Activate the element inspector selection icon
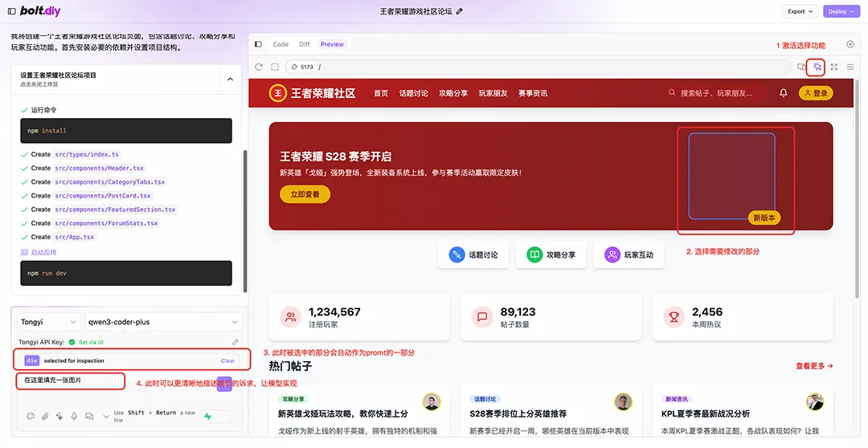Image resolution: width=868 pixels, height=448 pixels. (817, 67)
